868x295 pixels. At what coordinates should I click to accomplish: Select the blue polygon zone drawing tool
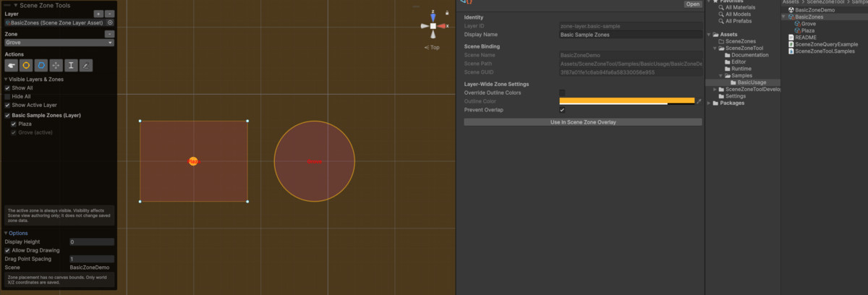point(41,66)
